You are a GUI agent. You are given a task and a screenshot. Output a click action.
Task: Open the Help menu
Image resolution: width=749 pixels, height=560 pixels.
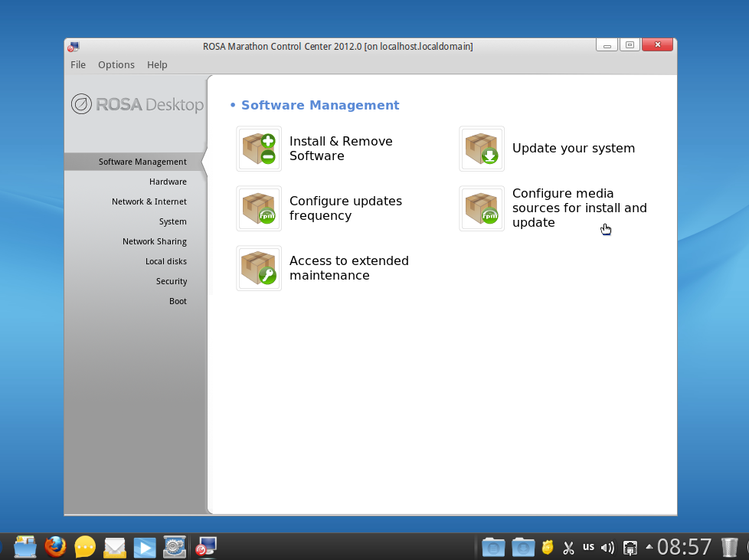click(x=157, y=64)
